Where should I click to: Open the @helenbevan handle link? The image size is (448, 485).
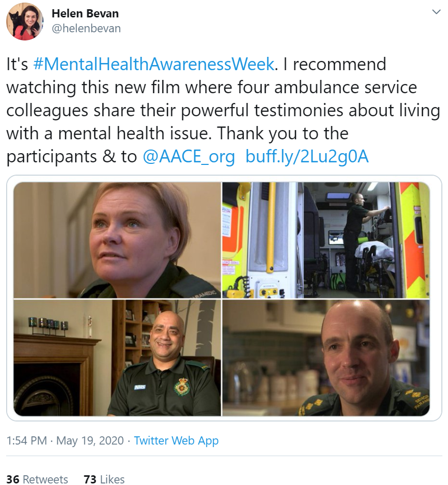pyautogui.click(x=86, y=29)
